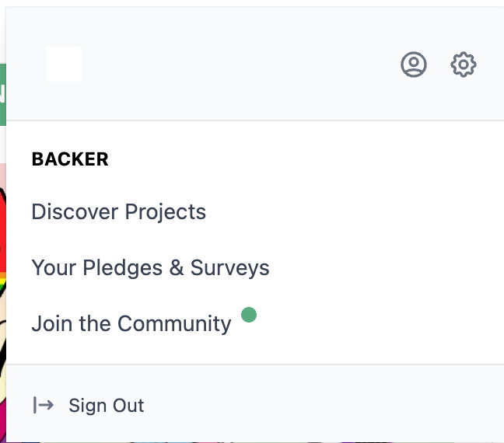Click empty header space between logo and profile icon

tap(233, 65)
